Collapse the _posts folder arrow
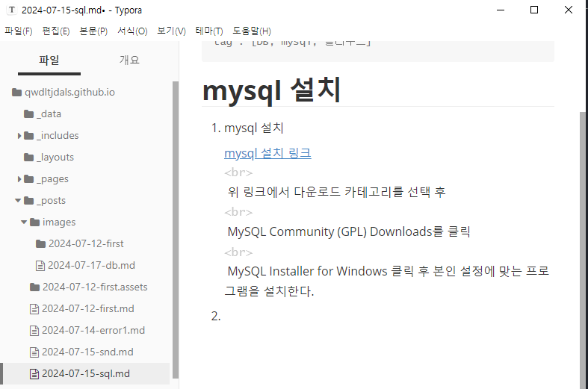 point(18,201)
